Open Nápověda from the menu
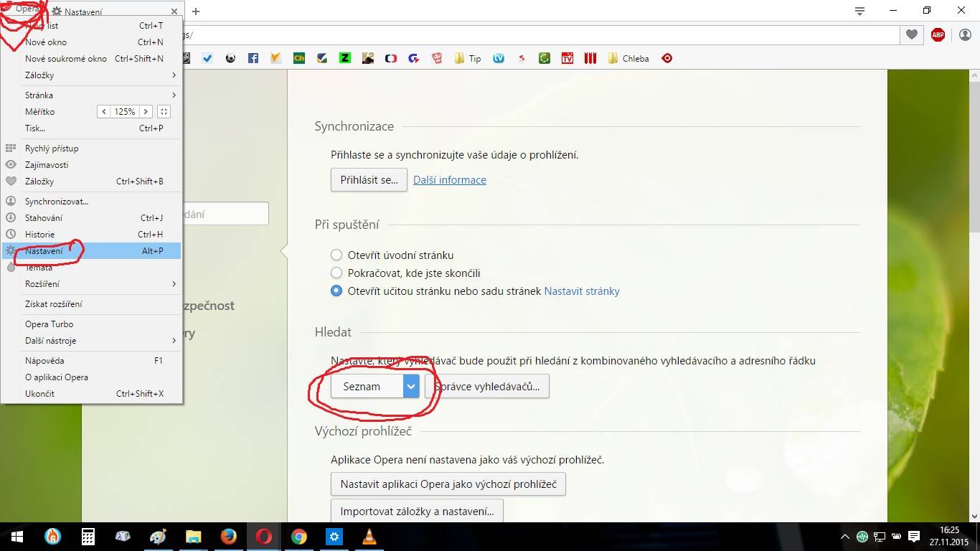 tap(91, 361)
